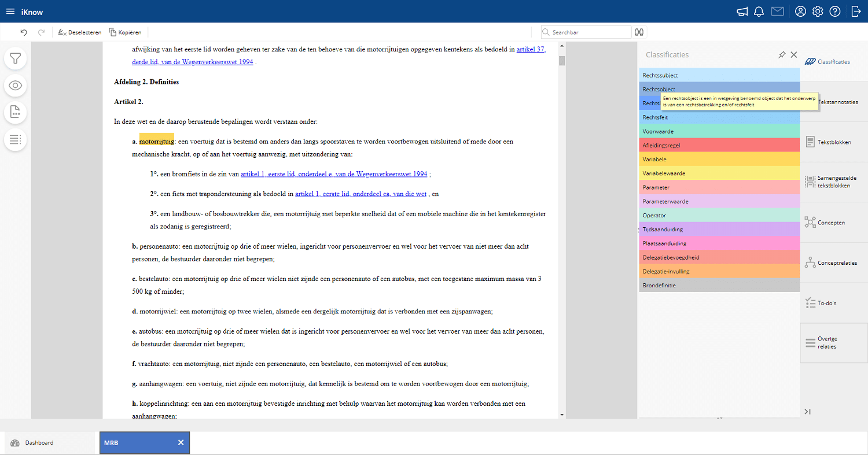
Task: Click into the Searchbar field
Action: point(590,32)
